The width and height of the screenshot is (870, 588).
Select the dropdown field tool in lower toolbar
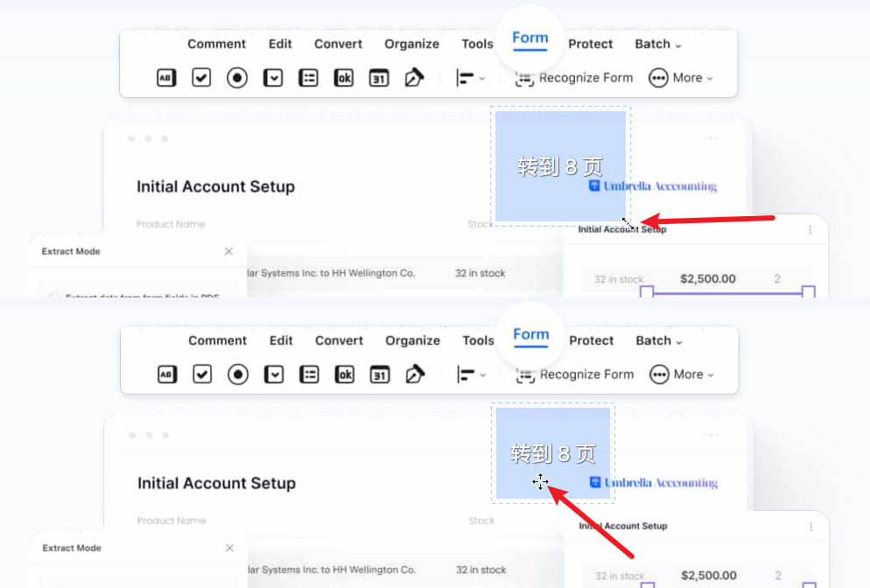click(x=275, y=374)
